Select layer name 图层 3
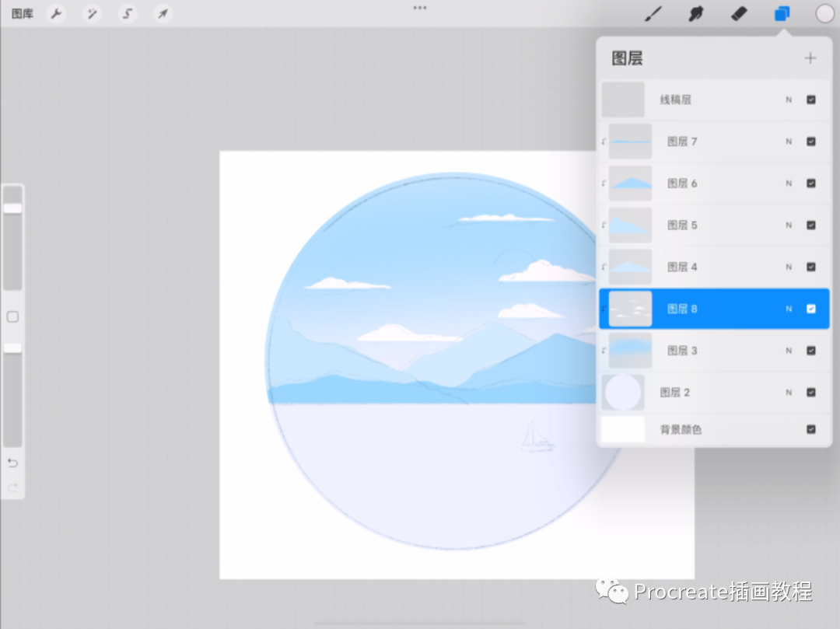Image resolution: width=840 pixels, height=629 pixels. [682, 350]
